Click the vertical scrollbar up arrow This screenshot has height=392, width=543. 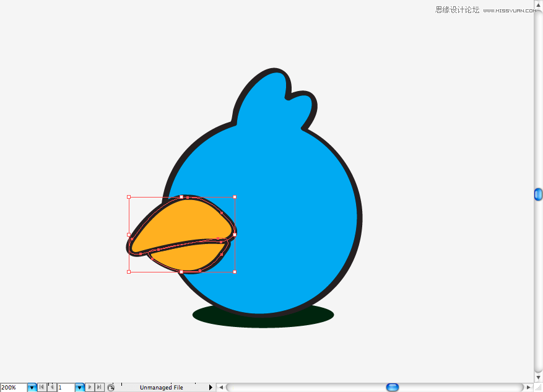click(538, 5)
